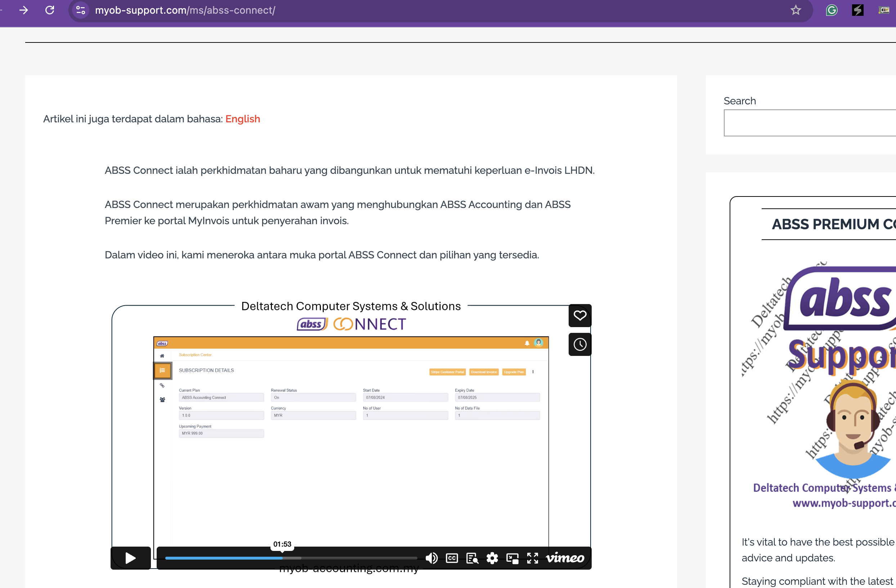The height and width of the screenshot is (588, 896).
Task: Seek along the video progress bar
Action: 291,558
